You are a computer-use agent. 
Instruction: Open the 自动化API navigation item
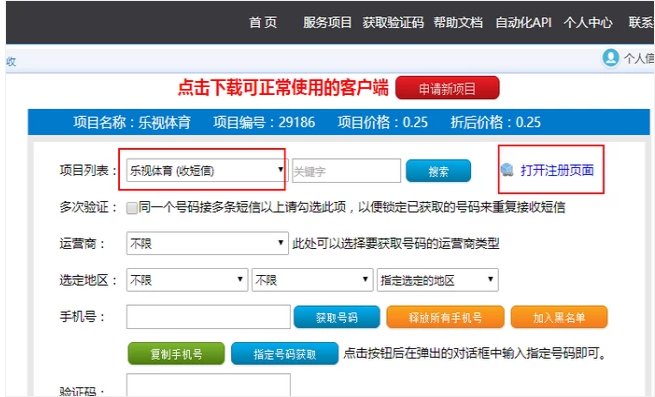(x=523, y=22)
